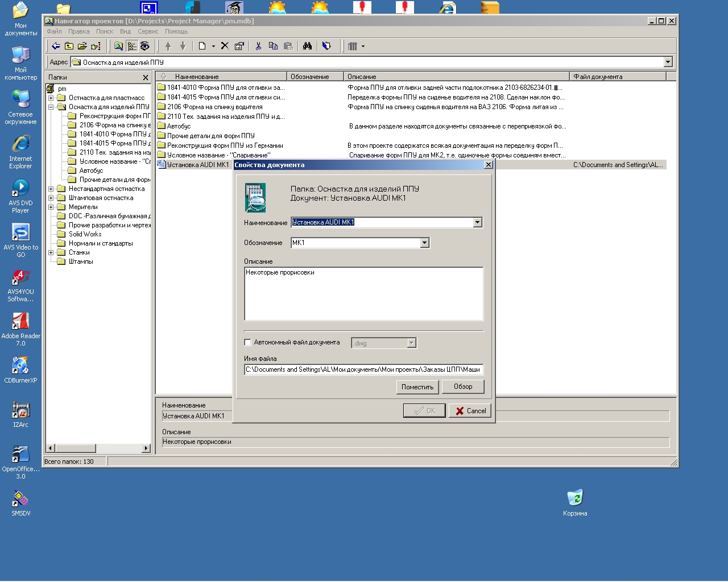This screenshot has height=582, width=728.
Task: Click the properties toolbar icon
Action: pos(239,46)
